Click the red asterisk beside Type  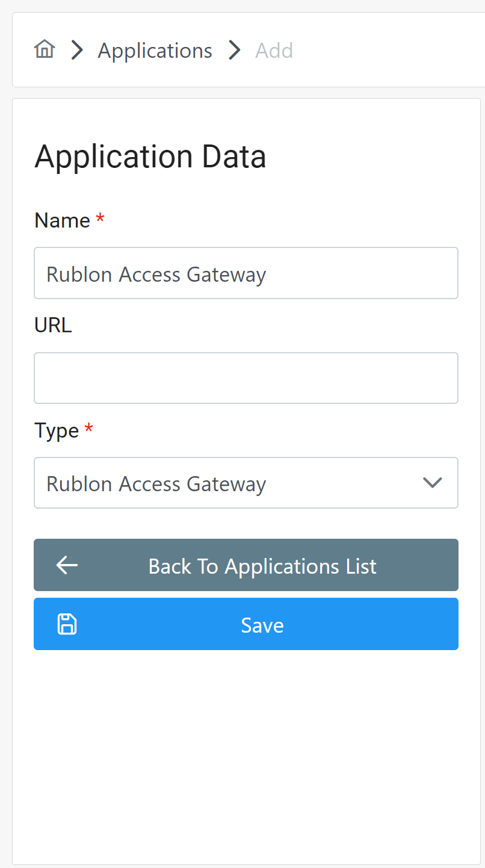[89, 429]
